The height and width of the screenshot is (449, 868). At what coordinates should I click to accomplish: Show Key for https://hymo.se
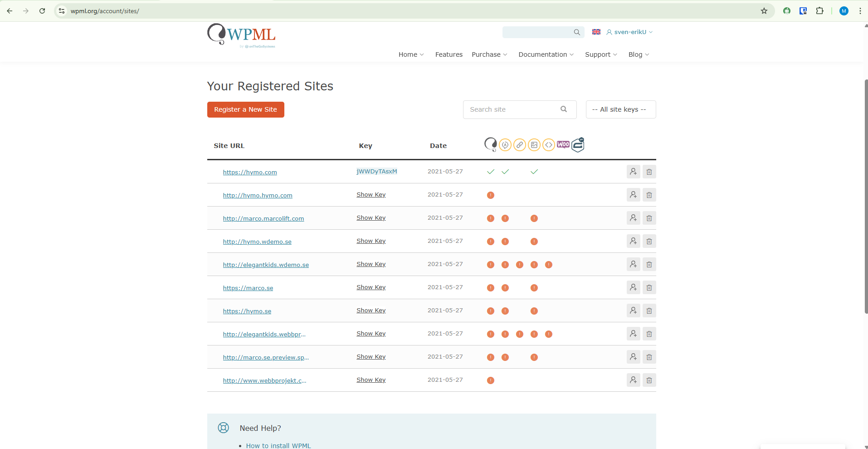(371, 311)
